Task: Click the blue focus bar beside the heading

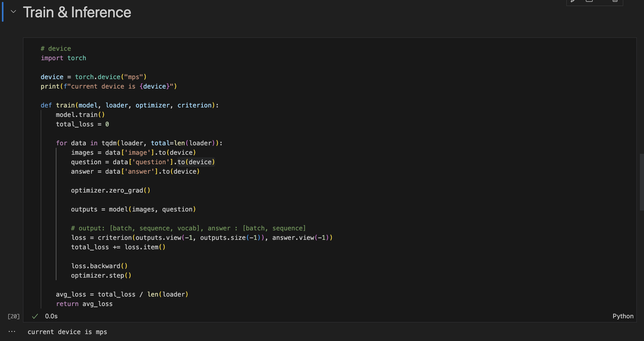Action: click(x=3, y=12)
